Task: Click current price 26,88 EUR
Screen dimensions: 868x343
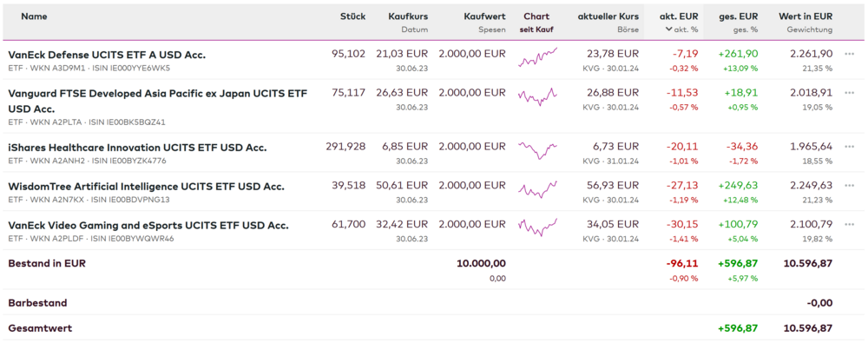Action: point(613,93)
